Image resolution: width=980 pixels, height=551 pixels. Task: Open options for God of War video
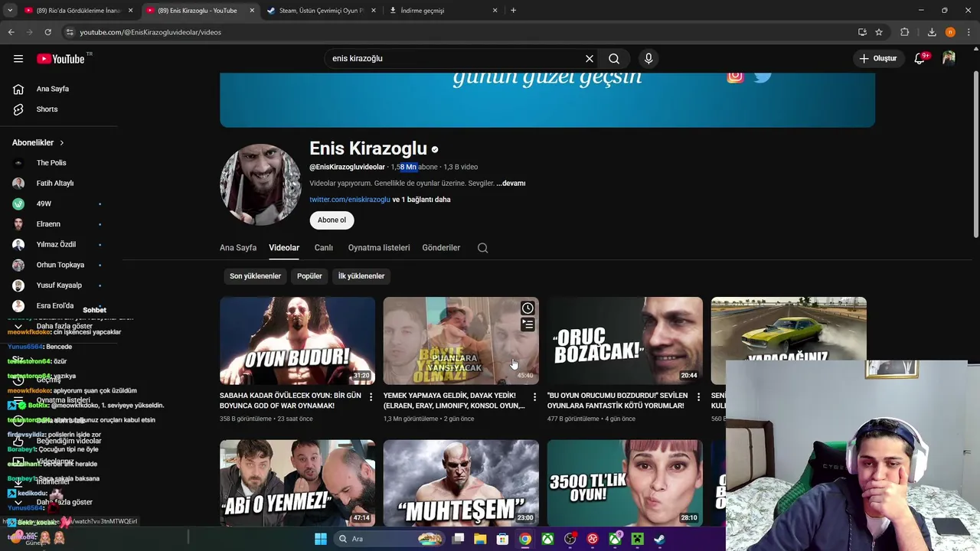pos(371,396)
